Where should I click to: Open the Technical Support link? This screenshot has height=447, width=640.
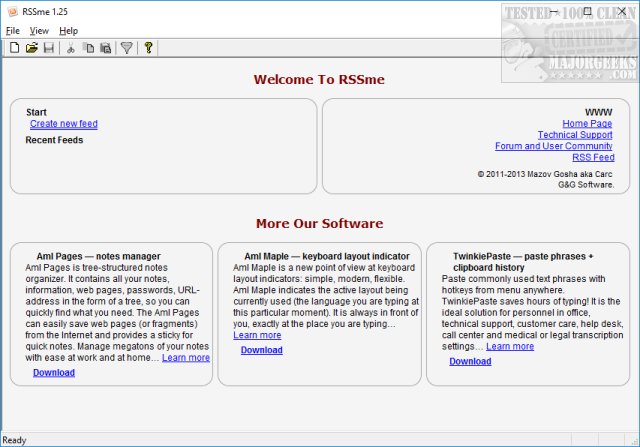575,135
